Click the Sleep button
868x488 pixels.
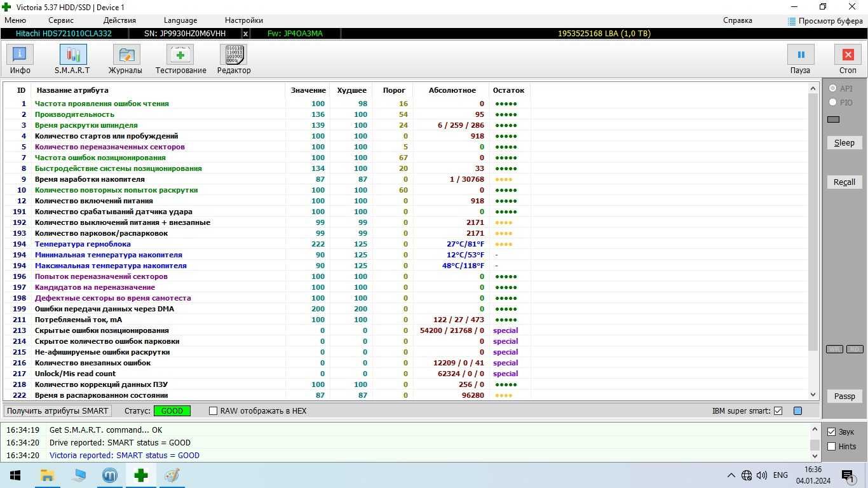coord(844,143)
